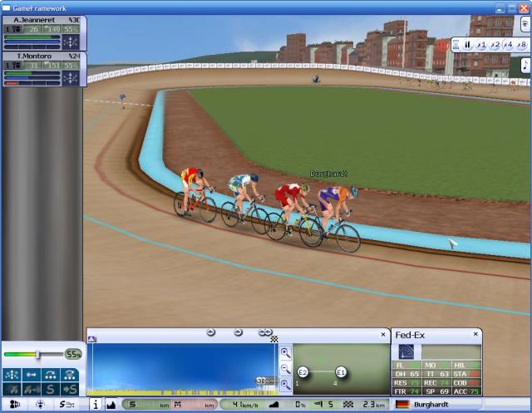Set game speed to x4
532x413 pixels.
[508, 45]
